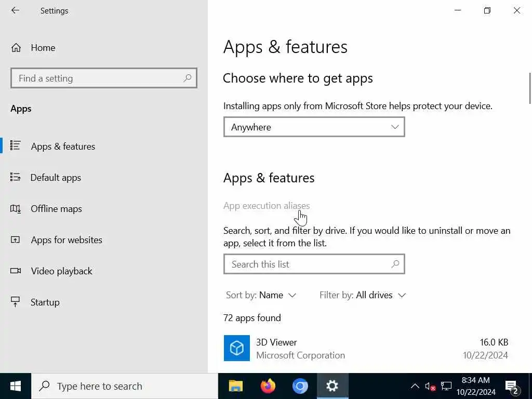Open File Explorer from the taskbar
This screenshot has width=532, height=399.
(x=235, y=386)
